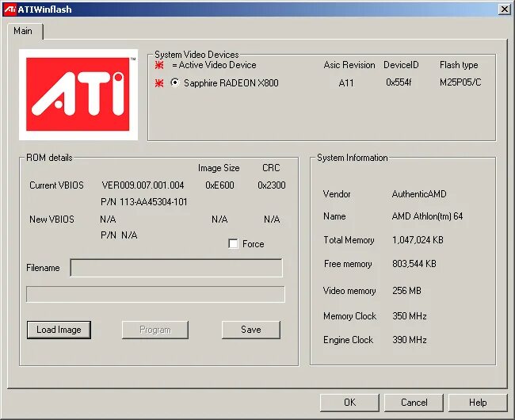This screenshot has height=420, width=515.
Task: Click the ATI icon in title bar
Action: 10,10
